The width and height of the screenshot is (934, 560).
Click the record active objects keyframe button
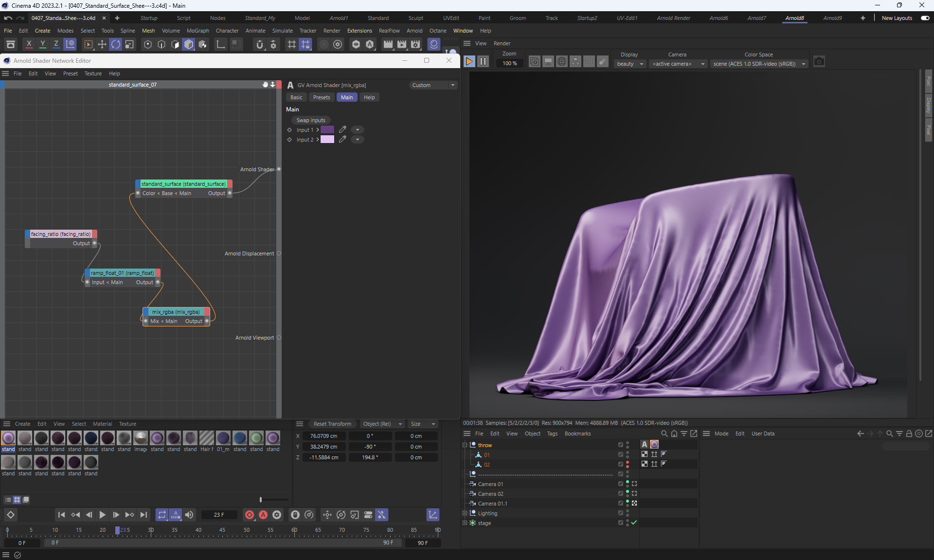250,515
